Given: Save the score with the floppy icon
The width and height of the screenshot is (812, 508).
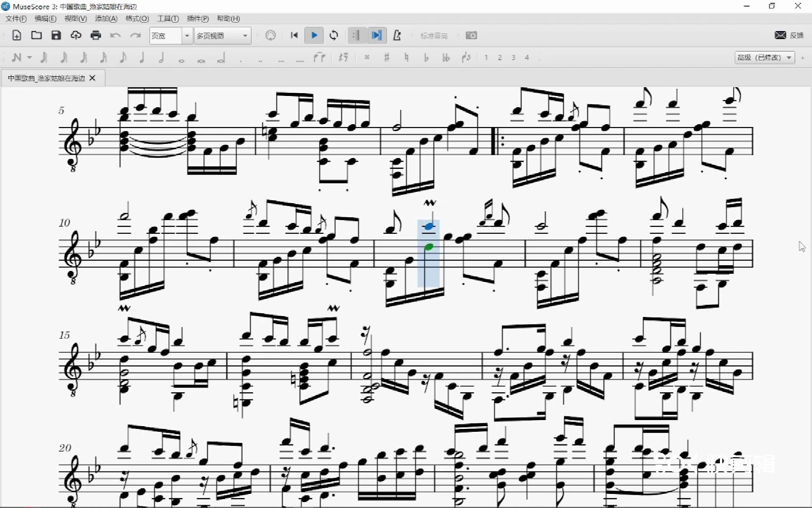Looking at the screenshot, I should tap(56, 35).
